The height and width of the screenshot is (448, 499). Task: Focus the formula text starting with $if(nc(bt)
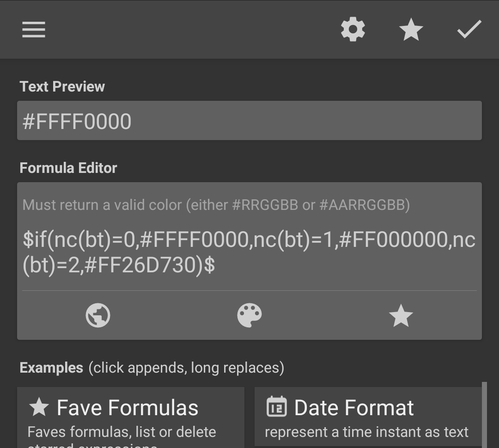249,252
